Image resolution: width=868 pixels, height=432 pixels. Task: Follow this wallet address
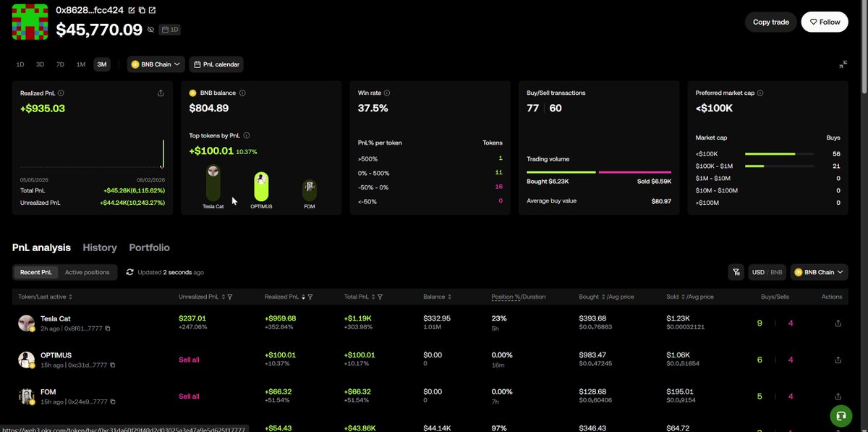click(825, 22)
